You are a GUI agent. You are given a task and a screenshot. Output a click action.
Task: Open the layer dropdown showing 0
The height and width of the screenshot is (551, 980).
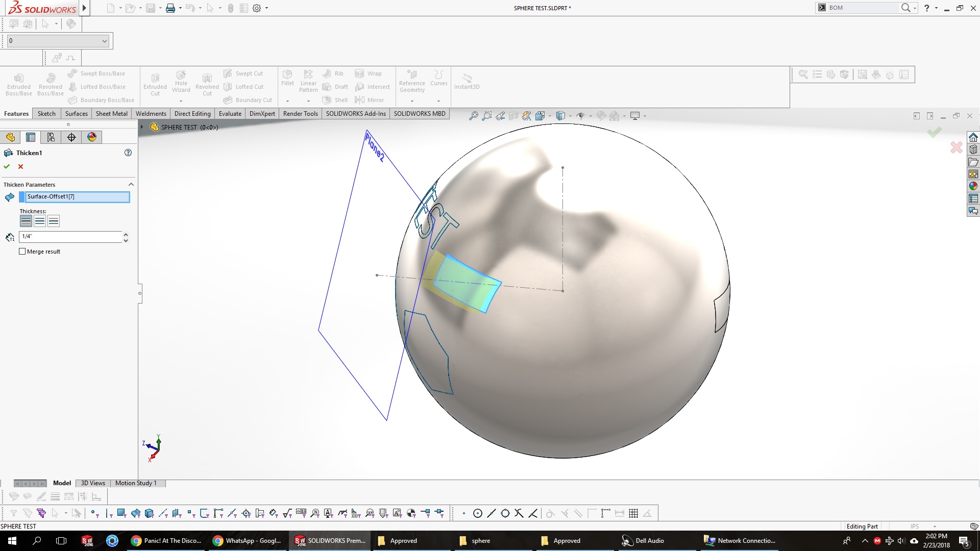[104, 41]
